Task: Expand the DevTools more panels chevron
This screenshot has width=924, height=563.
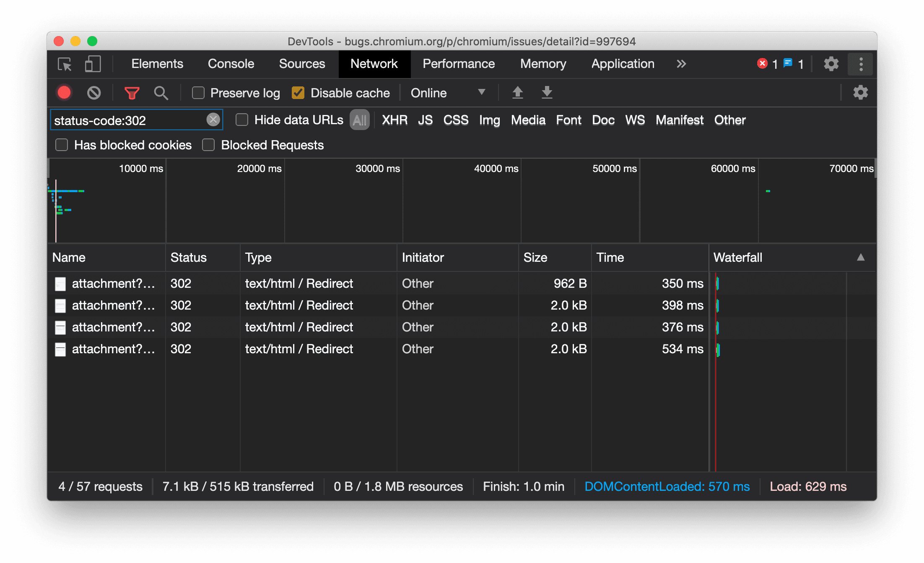Action: pyautogui.click(x=681, y=63)
